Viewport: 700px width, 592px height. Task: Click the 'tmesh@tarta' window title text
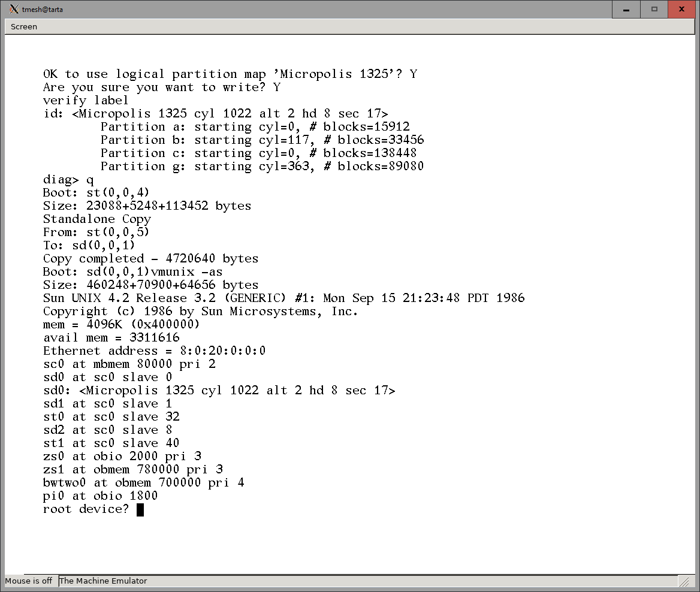click(43, 10)
